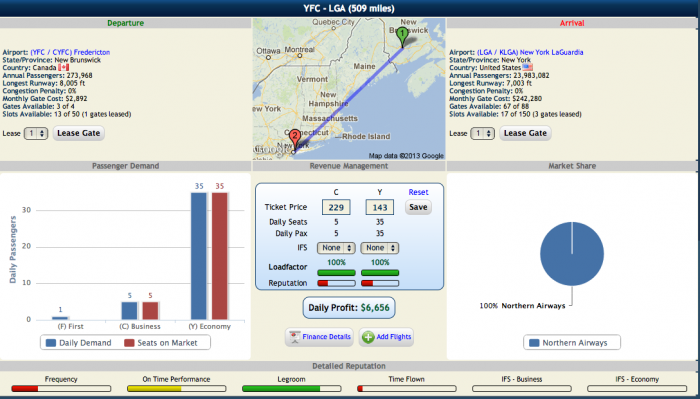Click the Daily Profit $6,656 box

point(349,308)
